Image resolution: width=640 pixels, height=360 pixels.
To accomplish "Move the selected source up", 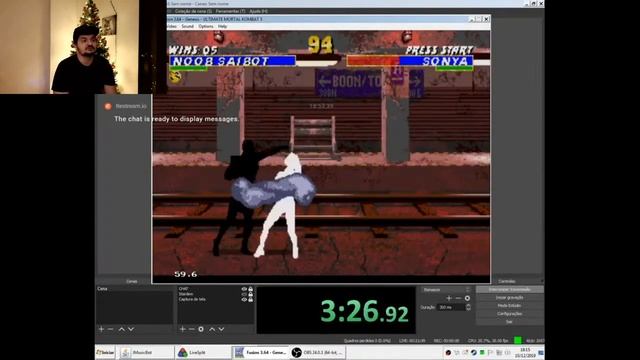I will coord(212,329).
